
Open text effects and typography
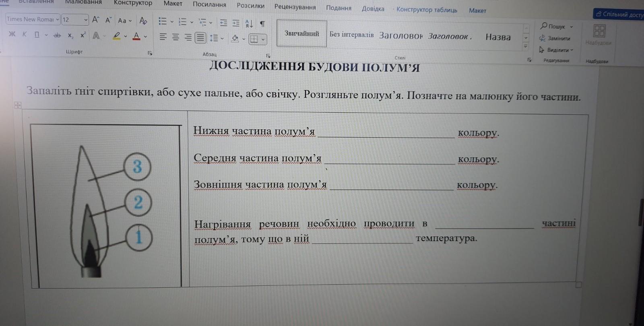[x=96, y=36]
